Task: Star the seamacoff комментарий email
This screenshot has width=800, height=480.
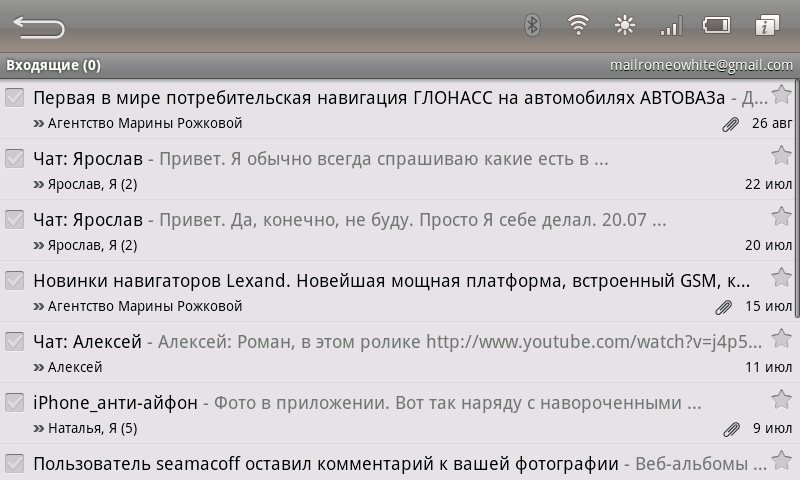Action: 781,461
